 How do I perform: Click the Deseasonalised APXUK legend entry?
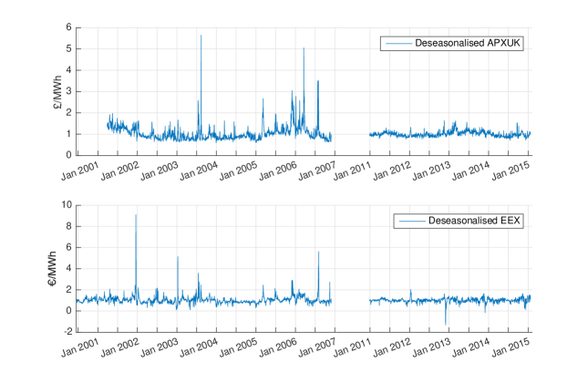[x=451, y=43]
